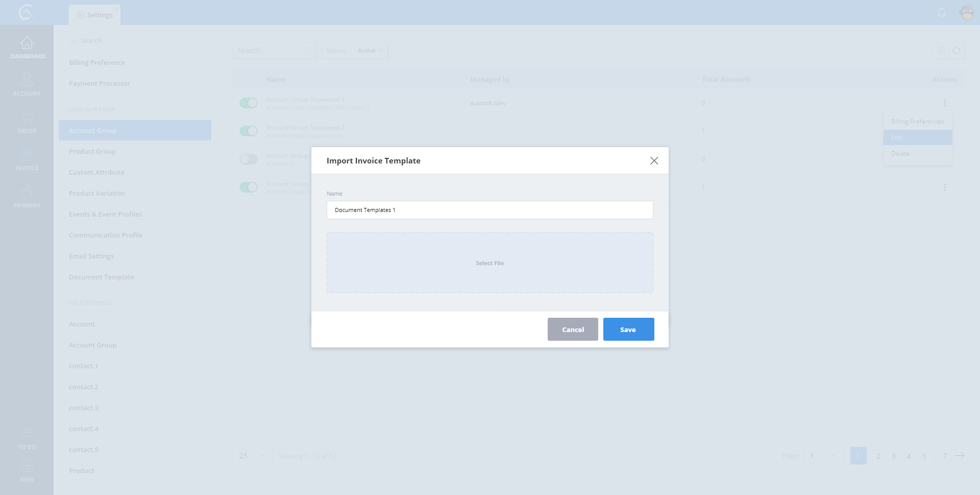
Task: Open the Page number dropdown
Action: pos(822,456)
